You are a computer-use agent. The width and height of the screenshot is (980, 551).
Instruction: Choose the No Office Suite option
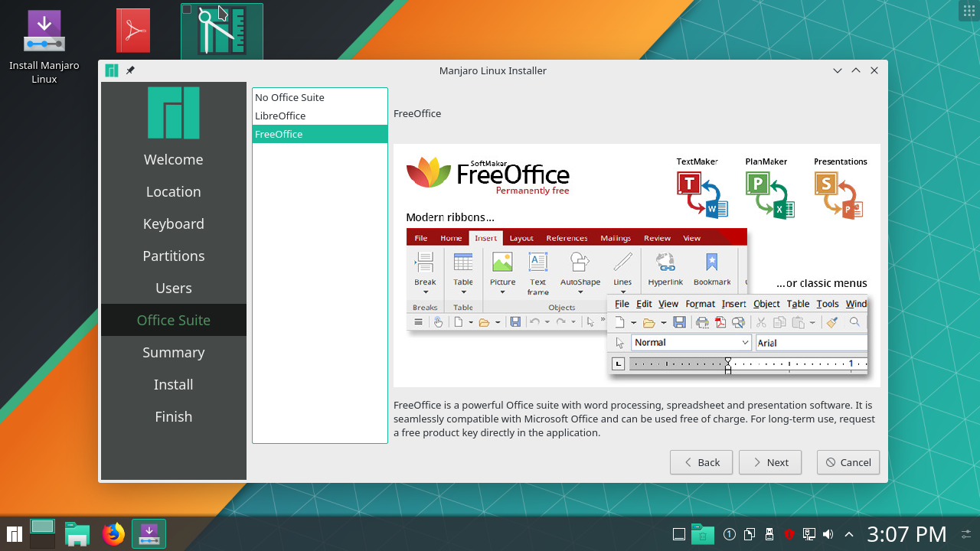[289, 97]
